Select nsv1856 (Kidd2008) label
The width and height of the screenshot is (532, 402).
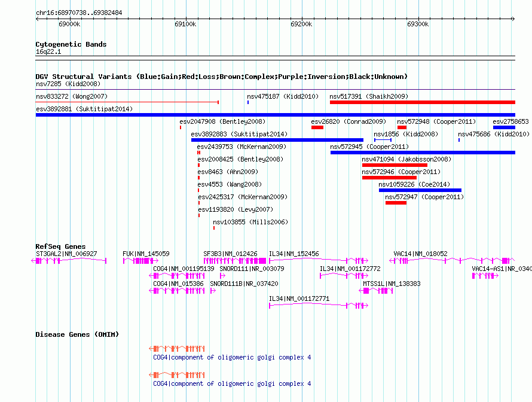click(x=406, y=134)
